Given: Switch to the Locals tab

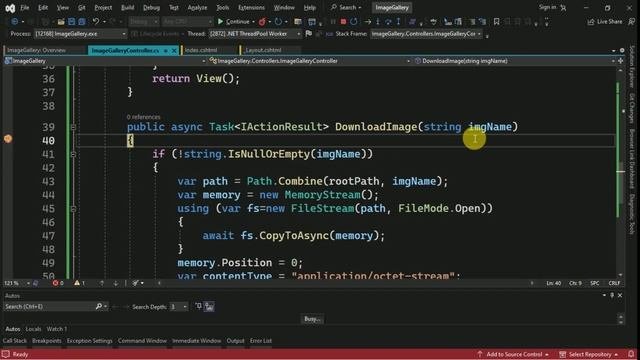Looking at the screenshot, I should pos(33,329).
